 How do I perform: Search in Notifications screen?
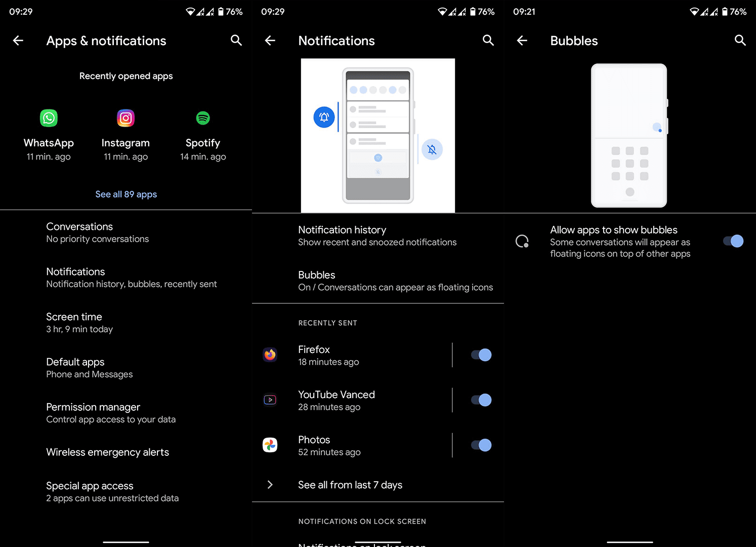pos(488,40)
